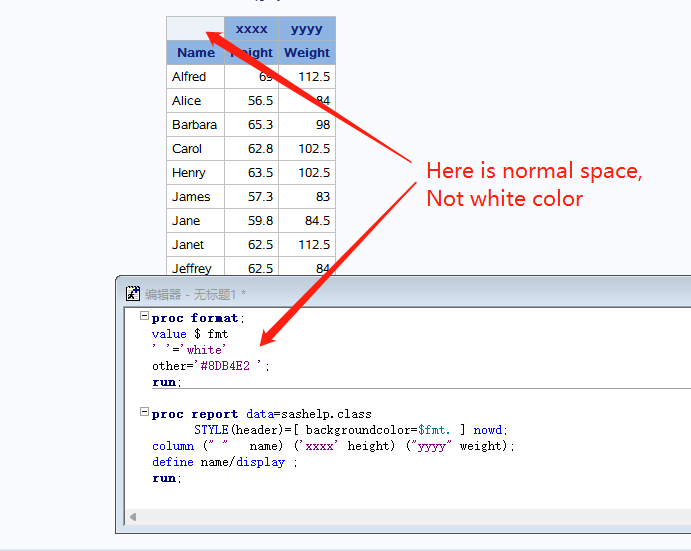Select the 'Alfred' row name cell
Image resolution: width=691 pixels, height=551 pixels.
pyautogui.click(x=189, y=77)
